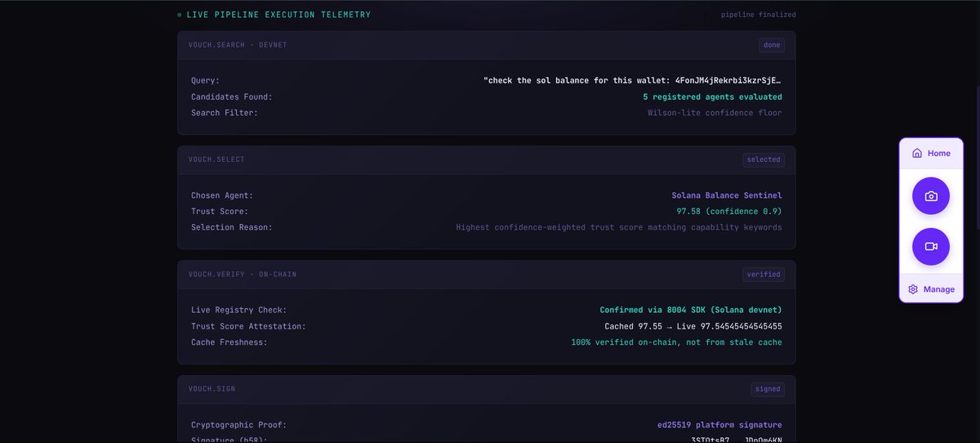Click the 'Search Filter:' label
The height and width of the screenshot is (443, 980).
225,112
